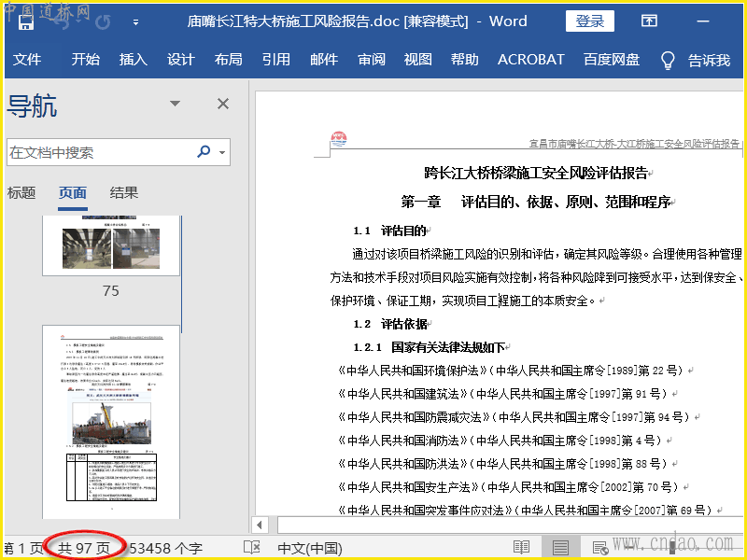Click the 登录 sign-in button
This screenshot has height=560, width=747.
click(x=589, y=21)
